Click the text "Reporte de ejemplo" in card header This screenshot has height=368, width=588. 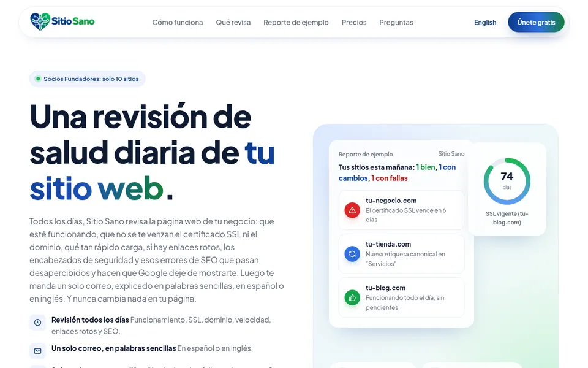tap(366, 155)
